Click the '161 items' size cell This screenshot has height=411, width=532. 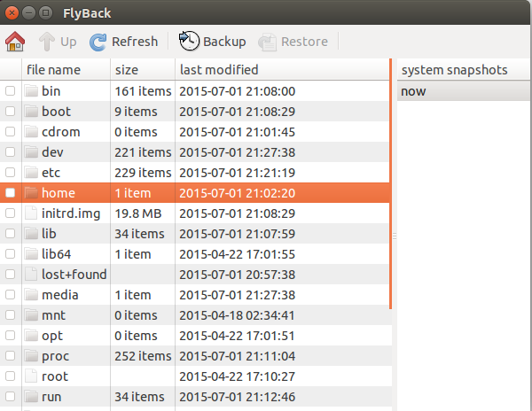tap(143, 91)
